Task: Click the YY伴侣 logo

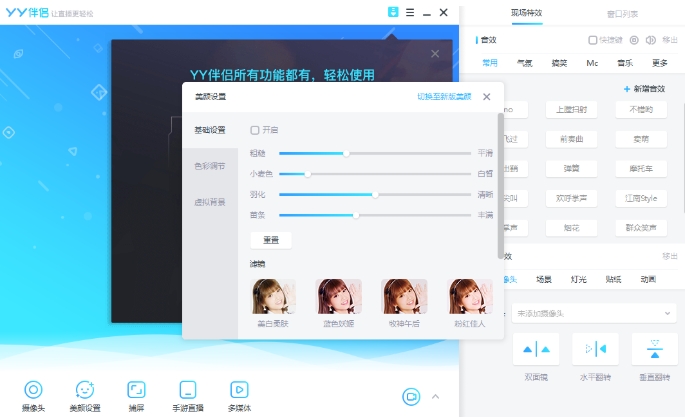Action: (x=27, y=13)
